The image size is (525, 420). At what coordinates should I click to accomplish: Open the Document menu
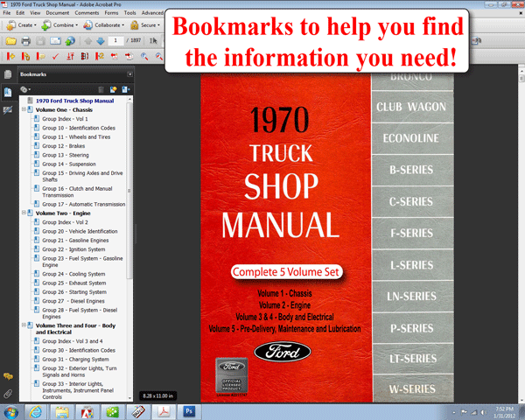tap(58, 13)
